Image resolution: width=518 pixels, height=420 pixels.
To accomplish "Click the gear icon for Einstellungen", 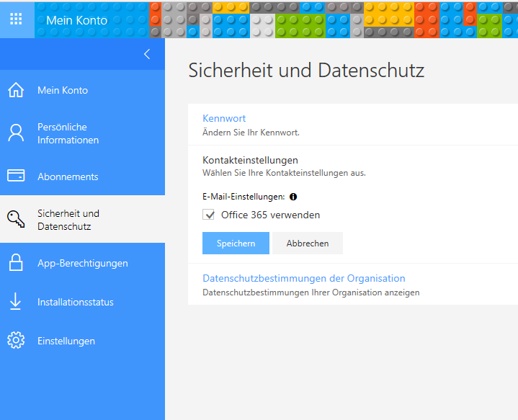I will tap(16, 340).
